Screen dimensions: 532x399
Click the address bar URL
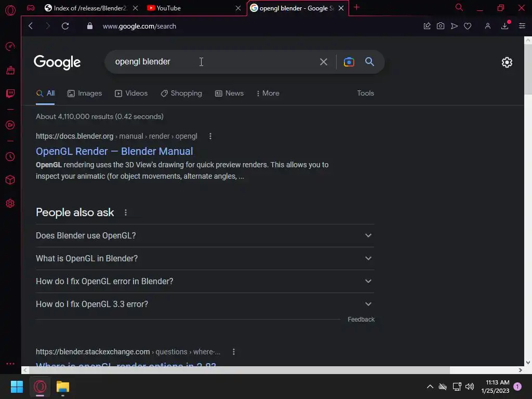139,26
